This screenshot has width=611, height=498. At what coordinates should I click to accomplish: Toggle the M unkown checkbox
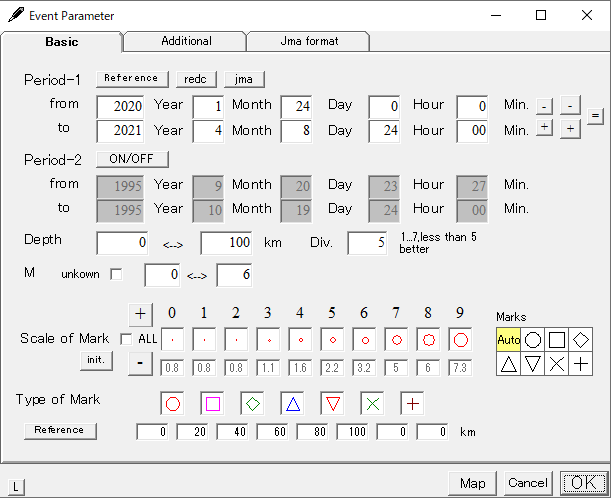coord(116,274)
